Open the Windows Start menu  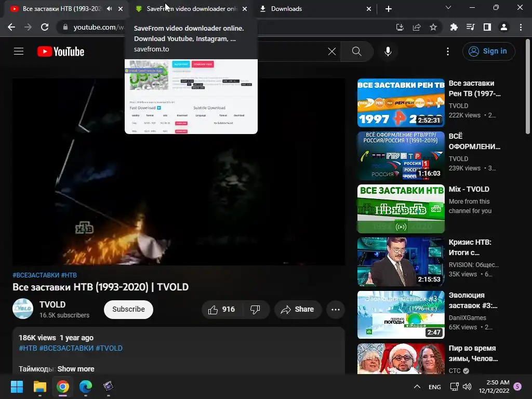pos(17,387)
